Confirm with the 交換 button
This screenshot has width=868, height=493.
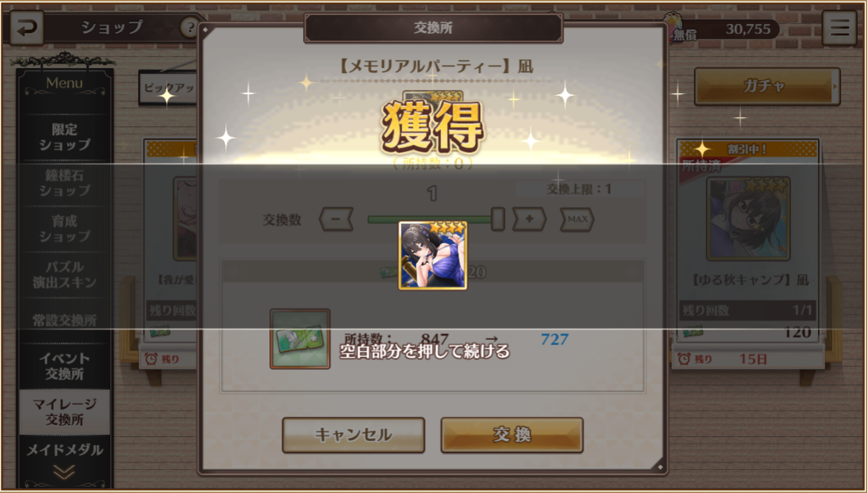512,435
